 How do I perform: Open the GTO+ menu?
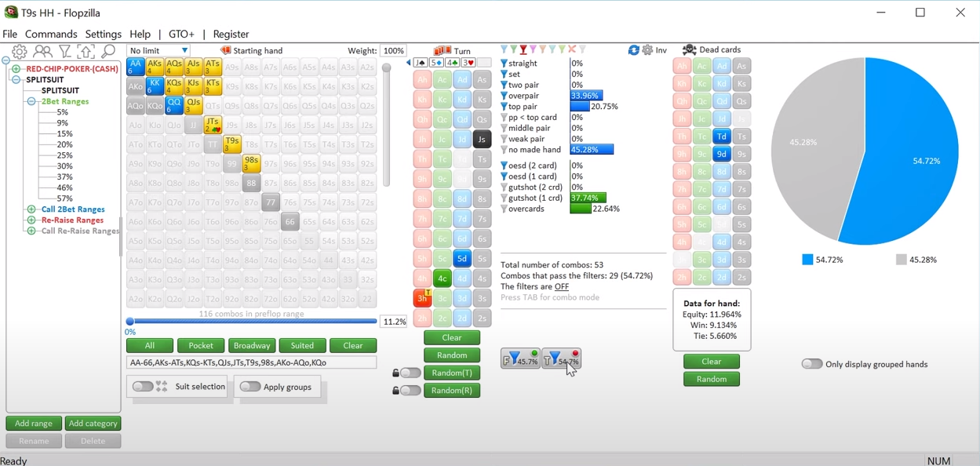point(181,35)
